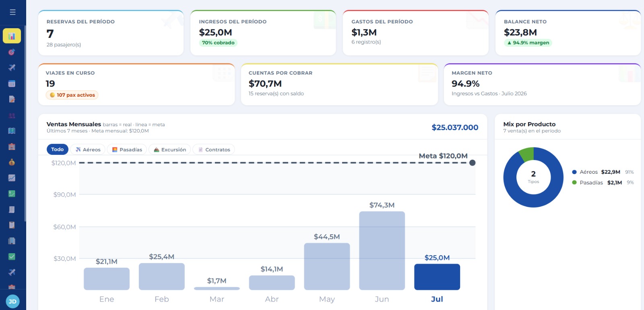This screenshot has width=644, height=310.
Task: Click the $74,3M value above Jun
Action: (x=382, y=205)
